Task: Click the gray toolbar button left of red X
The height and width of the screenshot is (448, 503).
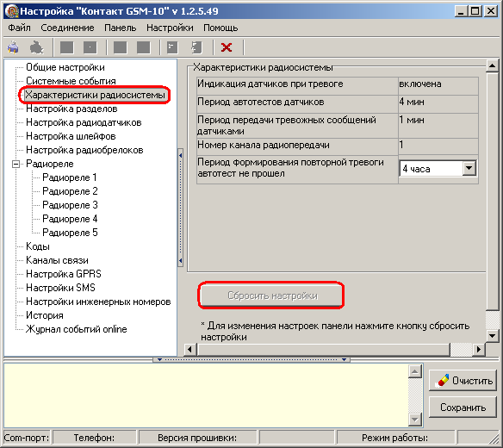Action: (196, 47)
